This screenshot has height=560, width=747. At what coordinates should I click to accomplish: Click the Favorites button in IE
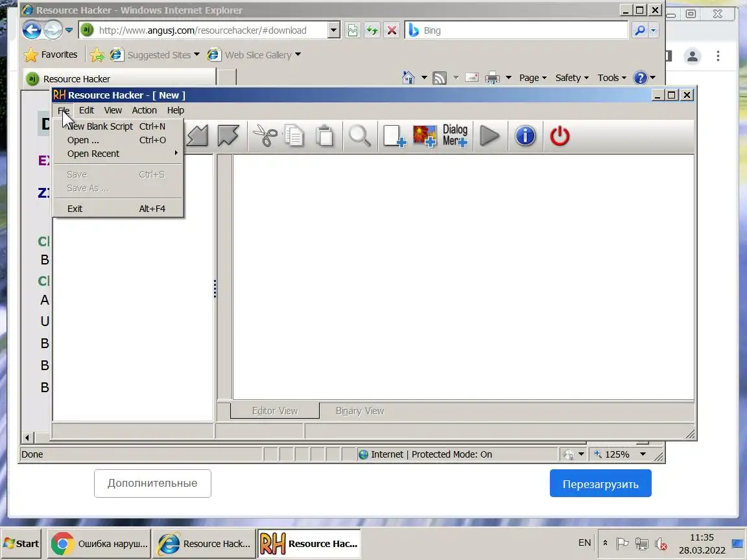(51, 54)
